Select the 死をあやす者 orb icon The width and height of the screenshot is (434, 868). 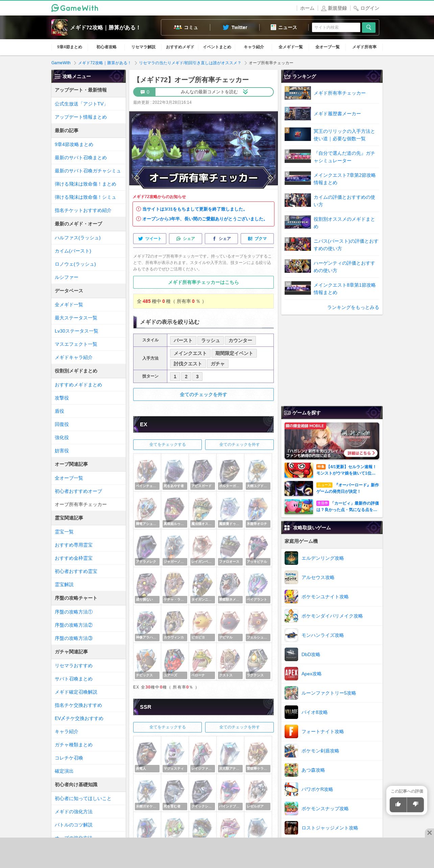pos(175,472)
